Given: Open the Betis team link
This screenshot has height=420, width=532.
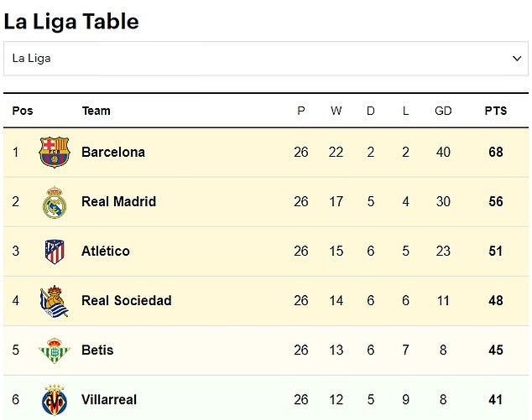Looking at the screenshot, I should coord(97,350).
